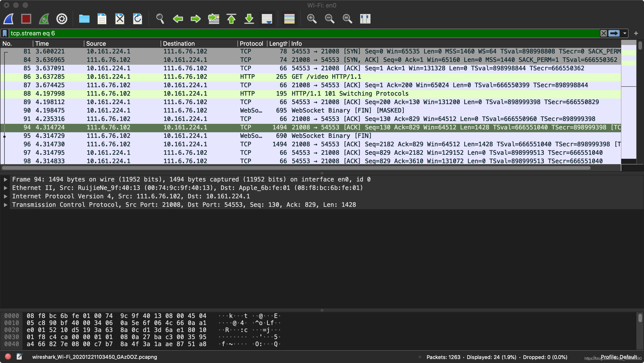Select packet 88 Switching Protocols row
The height and width of the screenshot is (363, 644).
[311, 94]
